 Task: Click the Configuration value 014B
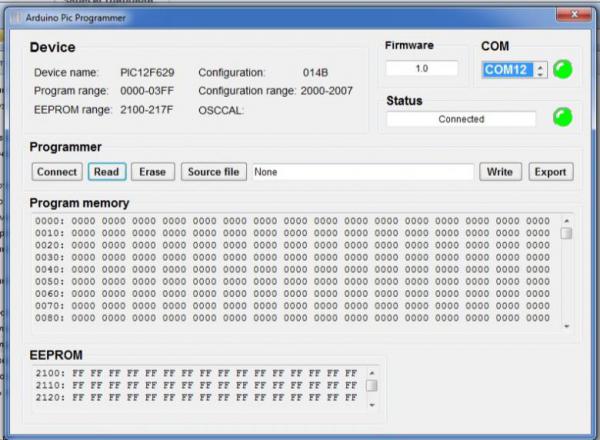click(315, 72)
